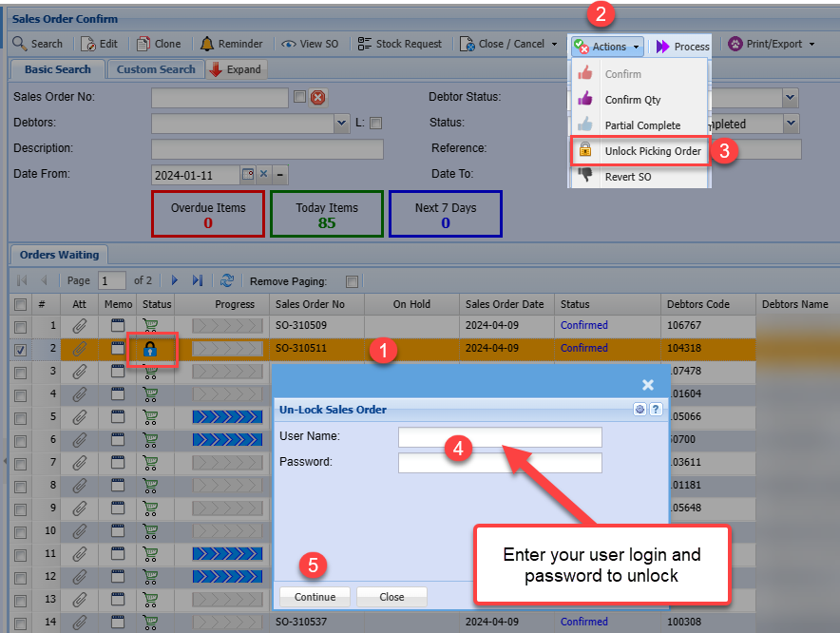Image resolution: width=840 pixels, height=633 pixels.
Task: Open the Status filter dropdown arrow
Action: (x=791, y=124)
